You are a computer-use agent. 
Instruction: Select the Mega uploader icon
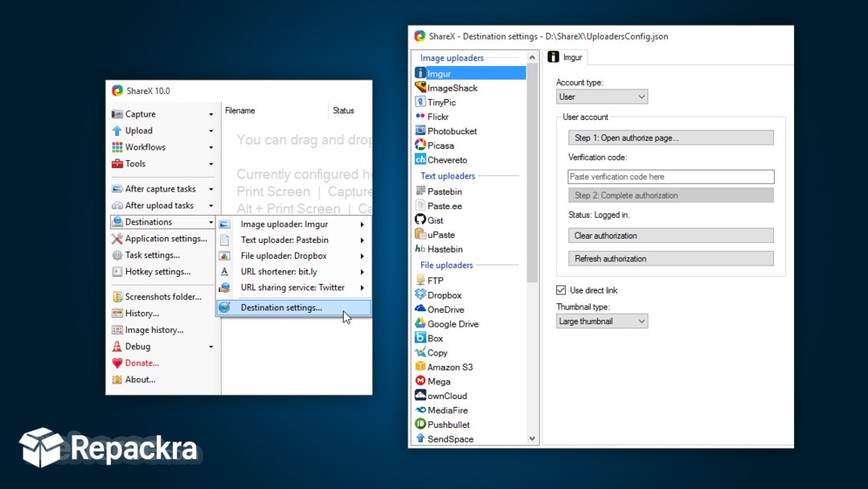coord(420,381)
